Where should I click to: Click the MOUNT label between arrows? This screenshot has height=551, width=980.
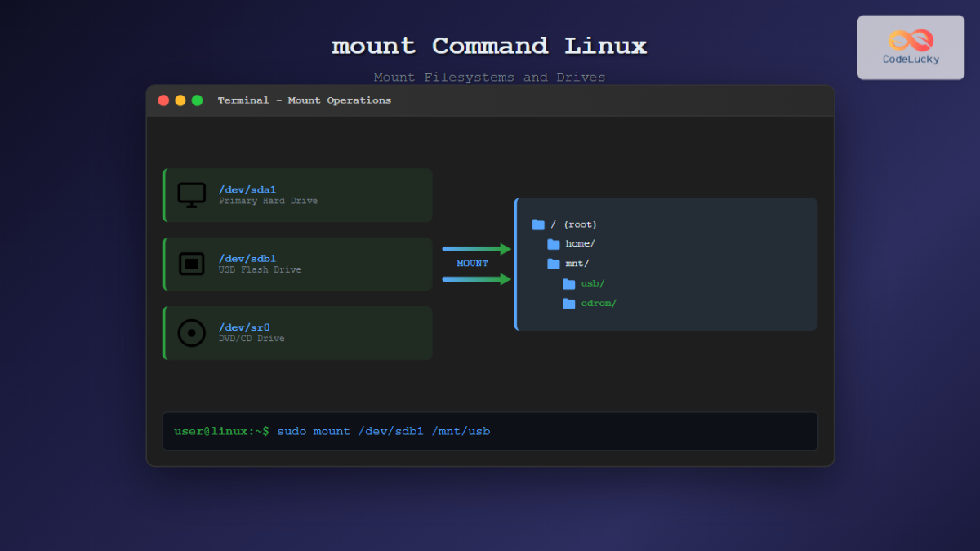pos(472,264)
